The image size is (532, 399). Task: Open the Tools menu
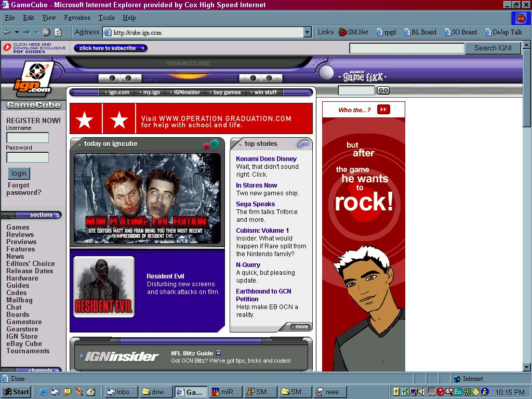(x=106, y=18)
